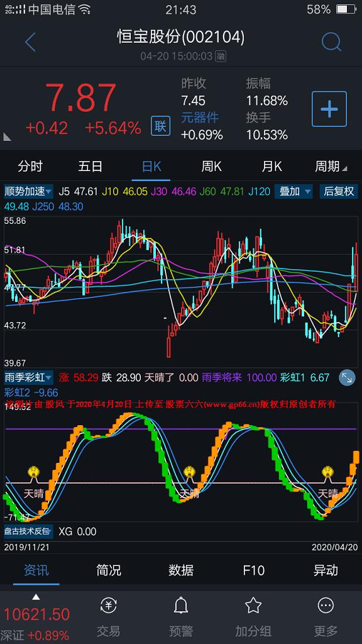Open the search magnifier icon
The height and width of the screenshot is (644, 362).
pyautogui.click(x=331, y=42)
